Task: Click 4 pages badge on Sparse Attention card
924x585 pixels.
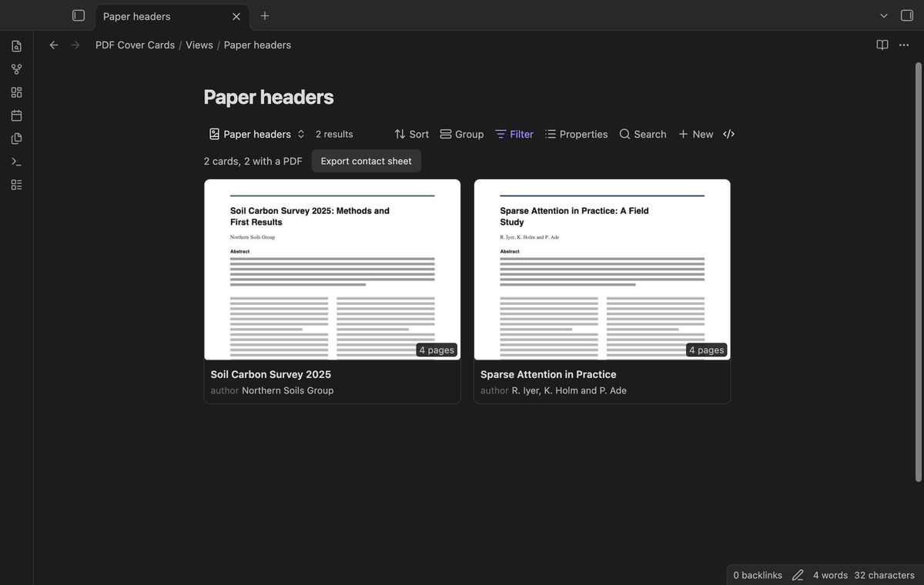Action: point(707,350)
